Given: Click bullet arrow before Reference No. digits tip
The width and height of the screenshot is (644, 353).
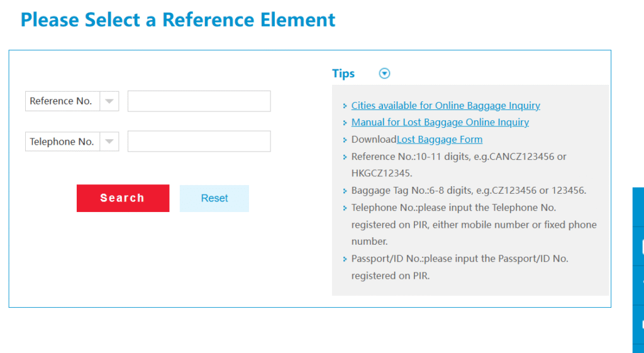Looking at the screenshot, I should pos(345,157).
